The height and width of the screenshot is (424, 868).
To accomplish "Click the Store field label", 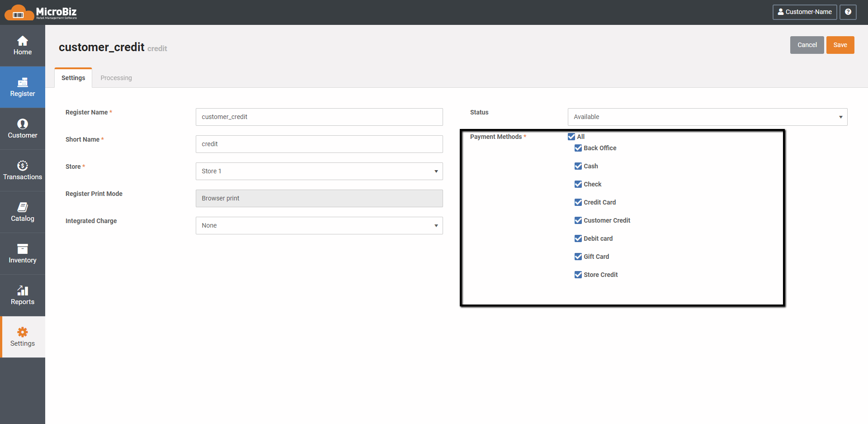I will point(73,167).
